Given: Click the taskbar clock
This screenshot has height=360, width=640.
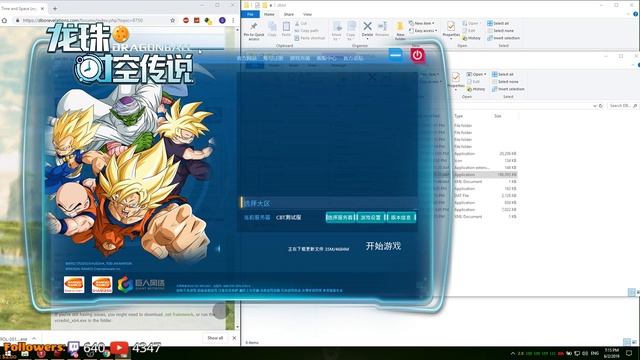Looking at the screenshot, I should pyautogui.click(x=611, y=353).
